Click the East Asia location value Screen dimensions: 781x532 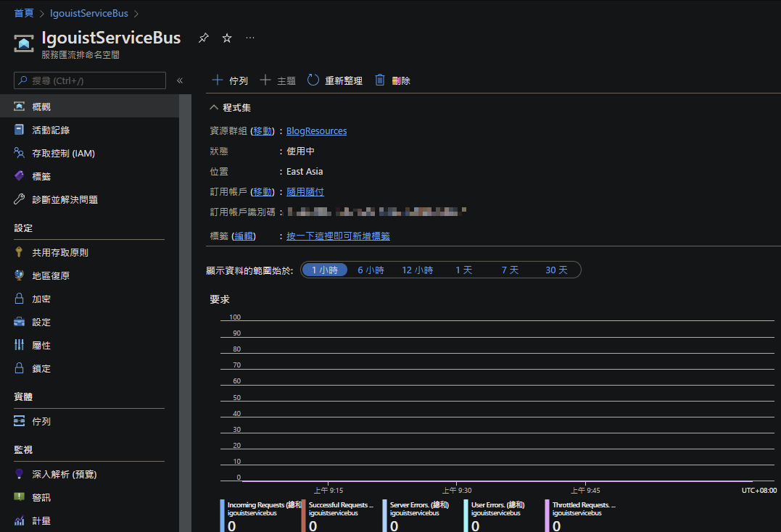(x=305, y=172)
